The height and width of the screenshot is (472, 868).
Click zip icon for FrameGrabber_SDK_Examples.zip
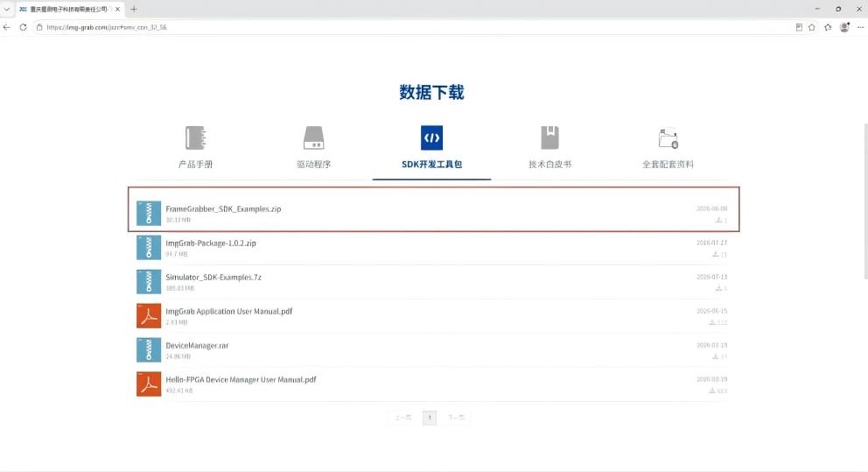tap(149, 214)
